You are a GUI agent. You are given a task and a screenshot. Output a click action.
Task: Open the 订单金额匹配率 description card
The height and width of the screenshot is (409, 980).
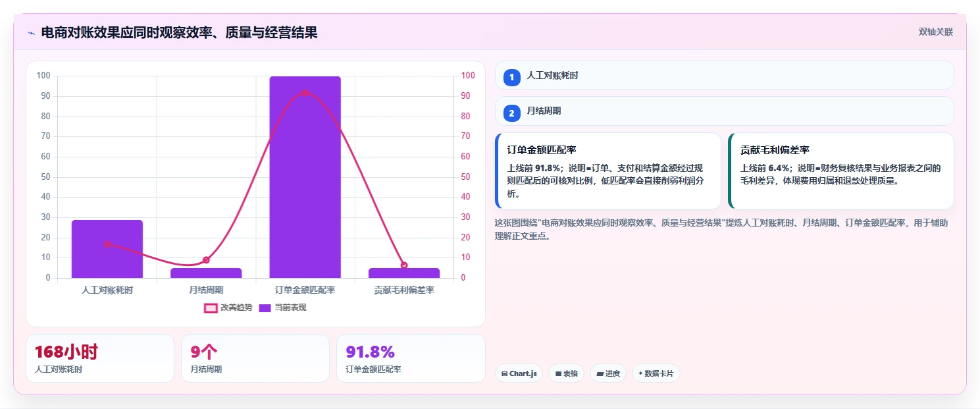pos(608,171)
